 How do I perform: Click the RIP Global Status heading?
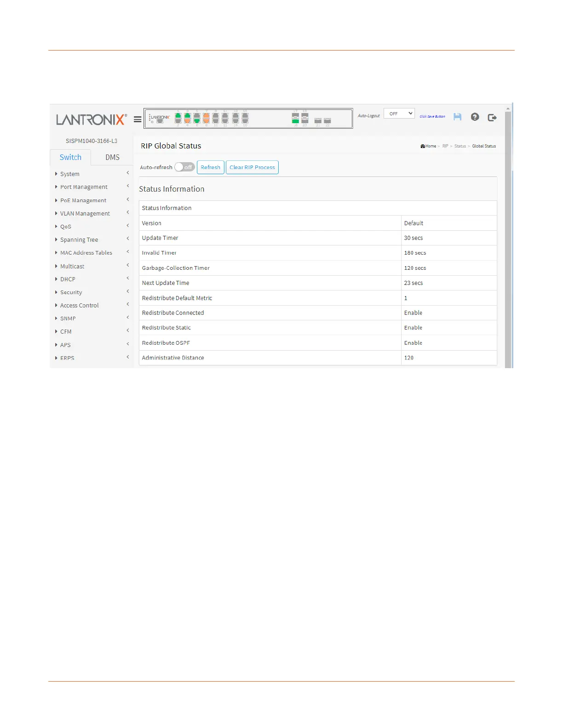pos(171,146)
